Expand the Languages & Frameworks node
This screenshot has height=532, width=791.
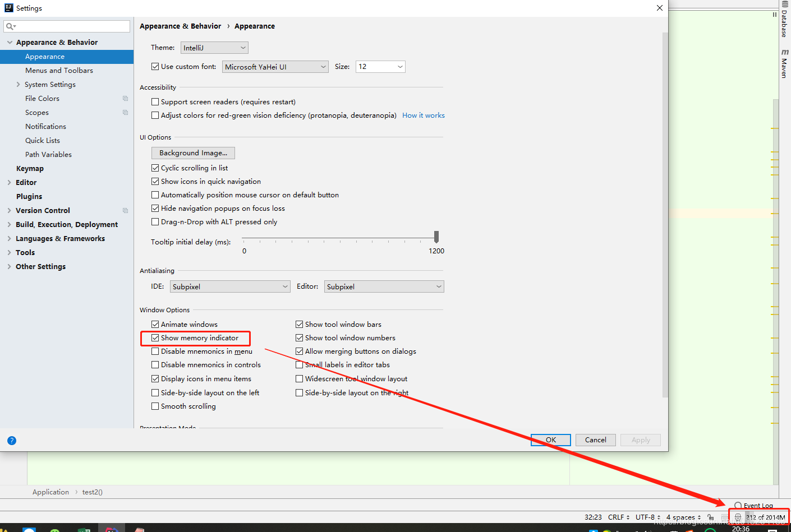tap(10, 239)
